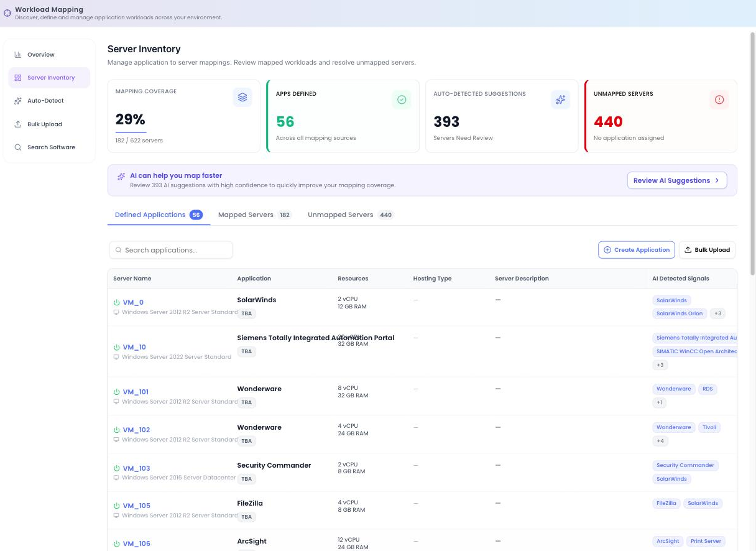
Task: Expand the +1 signals badge for VM_101
Action: (660, 402)
